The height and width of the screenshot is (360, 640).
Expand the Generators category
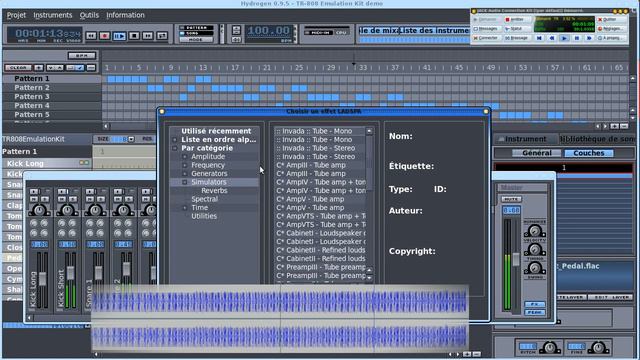[x=185, y=173]
